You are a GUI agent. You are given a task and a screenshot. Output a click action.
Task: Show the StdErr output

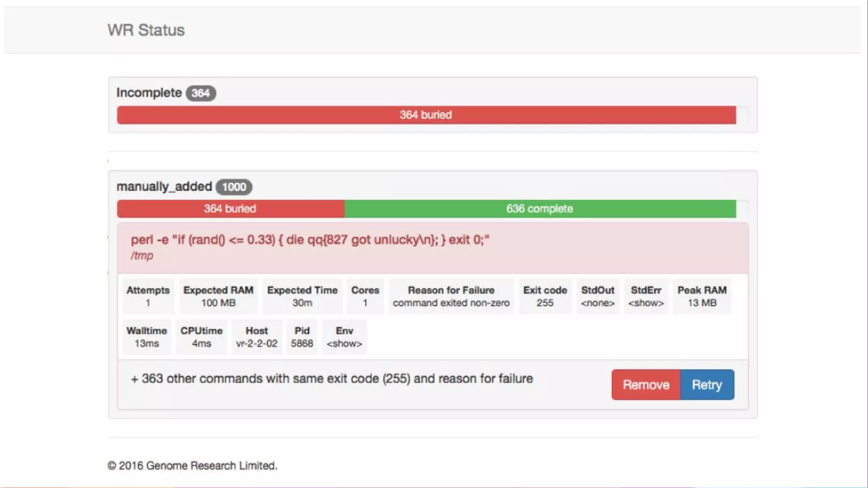646,303
